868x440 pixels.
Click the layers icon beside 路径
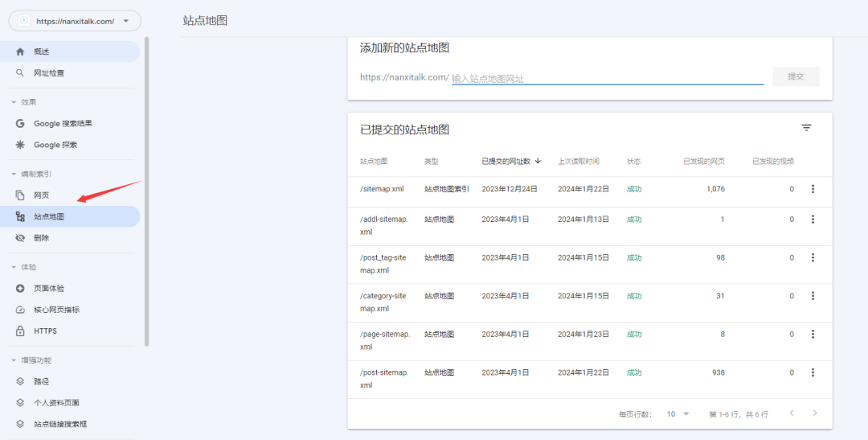click(x=20, y=381)
